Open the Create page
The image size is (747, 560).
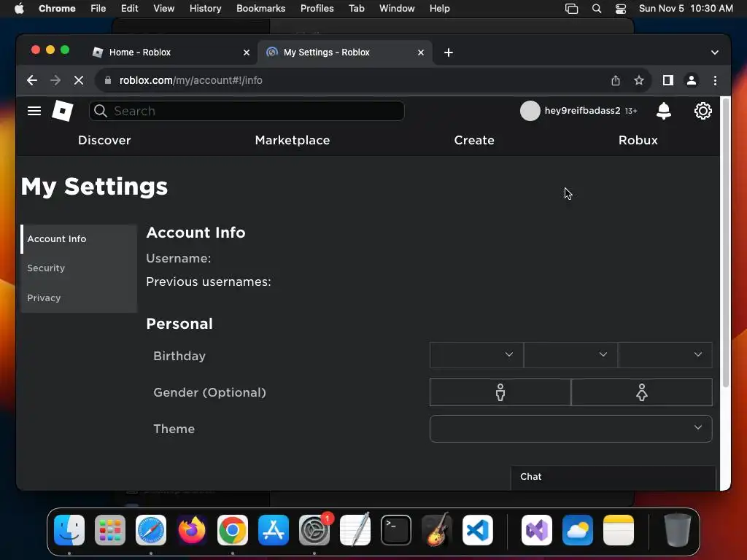coord(474,140)
